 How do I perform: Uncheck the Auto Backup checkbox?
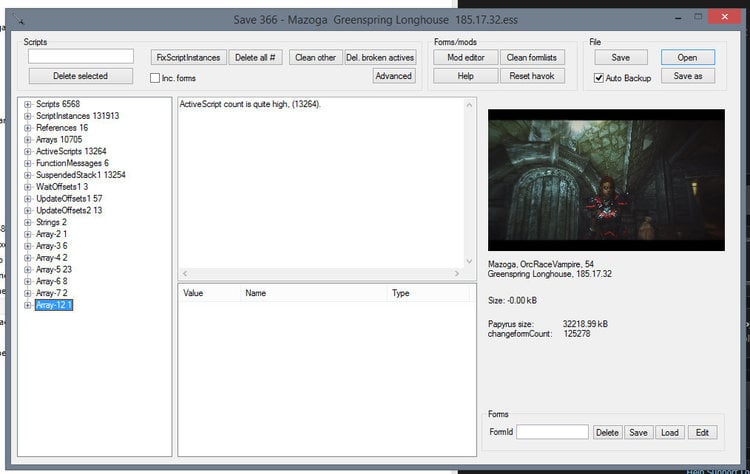[598, 78]
